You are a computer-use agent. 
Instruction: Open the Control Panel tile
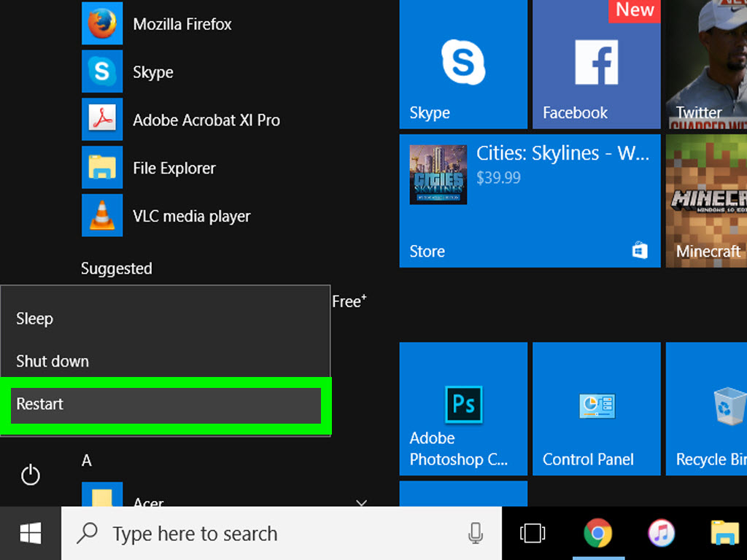point(597,408)
